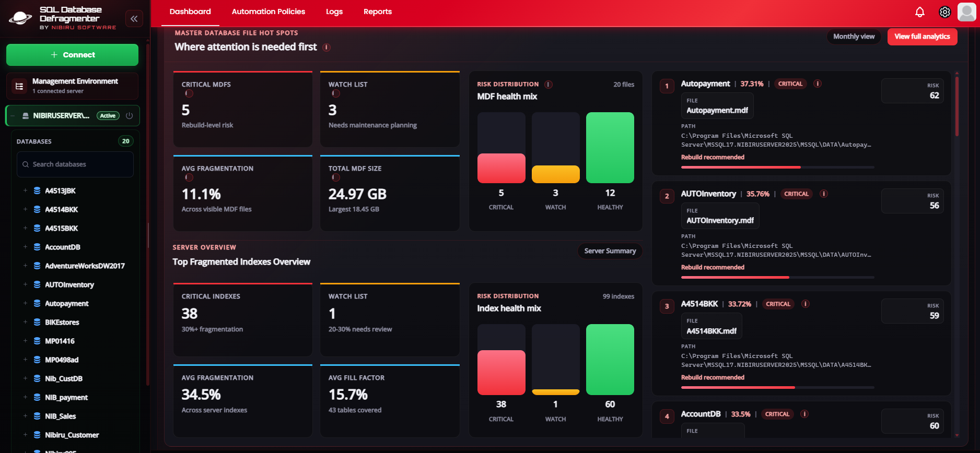
Task: Click the AUTOInventory.mdf file name
Action: coord(720,220)
